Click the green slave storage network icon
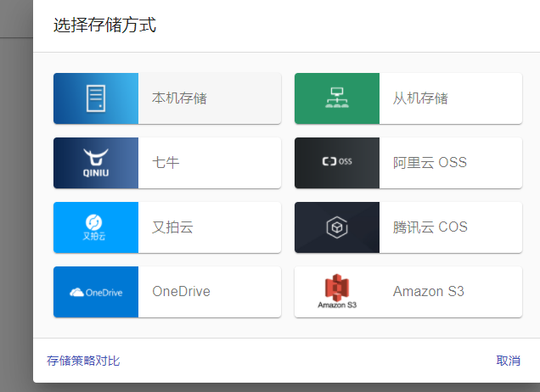Image resolution: width=540 pixels, height=392 pixels. [337, 98]
